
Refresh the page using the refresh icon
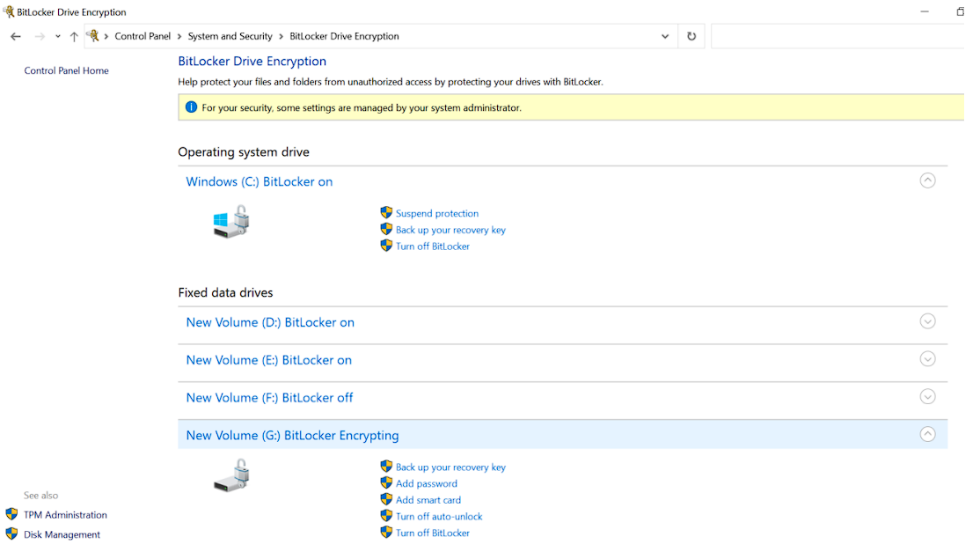coord(691,36)
